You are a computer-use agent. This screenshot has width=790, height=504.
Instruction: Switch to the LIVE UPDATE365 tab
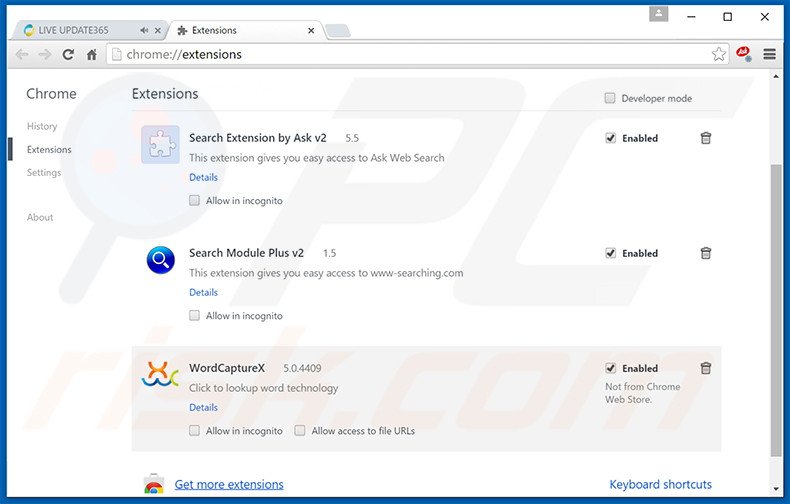coord(88,31)
